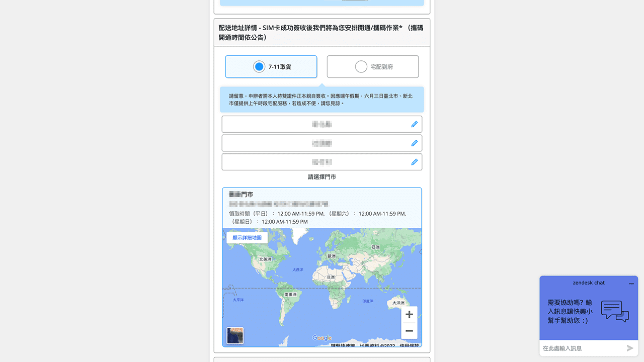Select the highlighted 門市 store card

322,207
